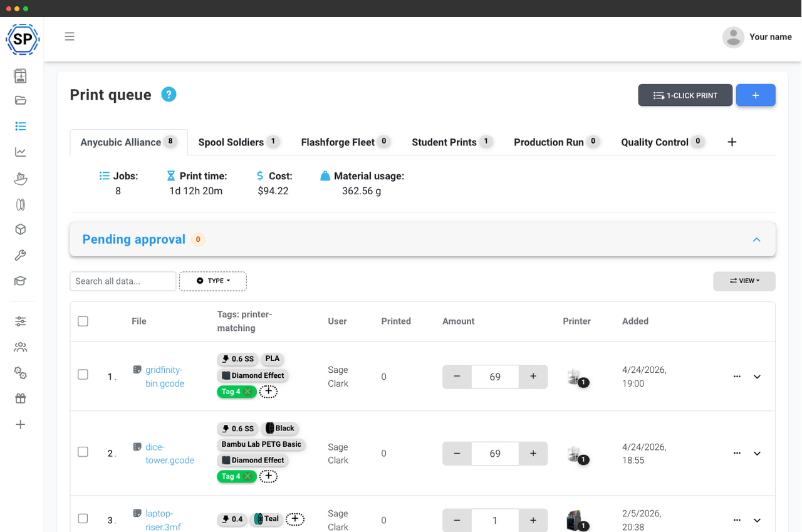The image size is (802, 532).
Task: Increase amount for gridfinity-bin.gcode
Action: point(533,377)
